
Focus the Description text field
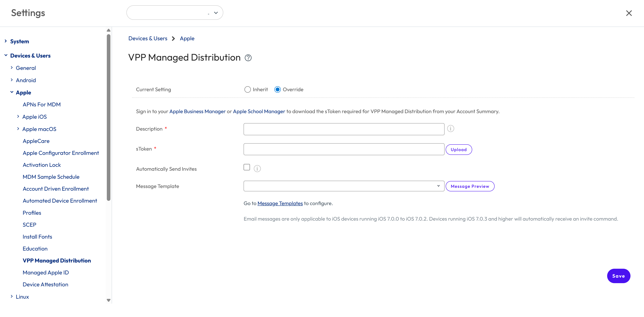click(344, 129)
